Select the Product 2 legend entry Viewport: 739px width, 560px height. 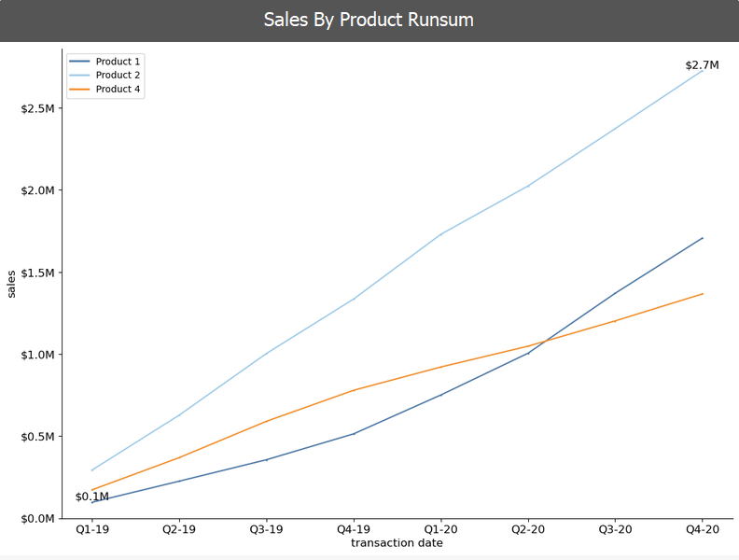click(105, 75)
